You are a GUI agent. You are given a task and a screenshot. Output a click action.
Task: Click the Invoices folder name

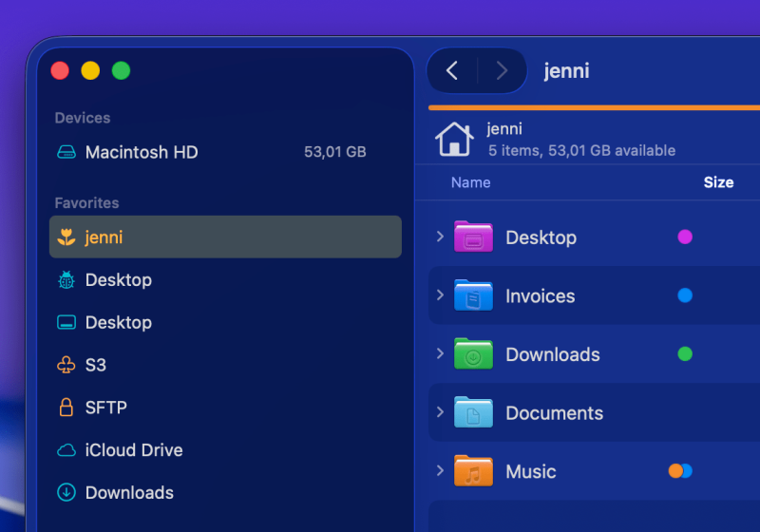click(x=540, y=296)
